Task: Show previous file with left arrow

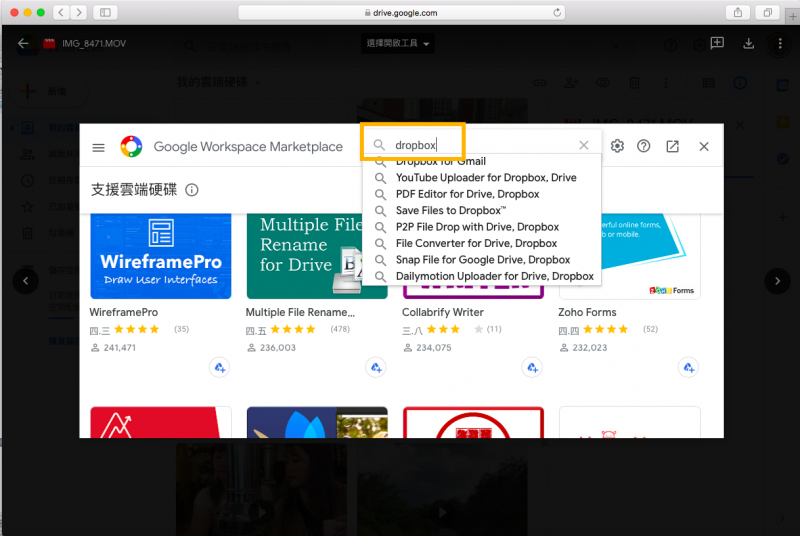Action: pyautogui.click(x=26, y=281)
